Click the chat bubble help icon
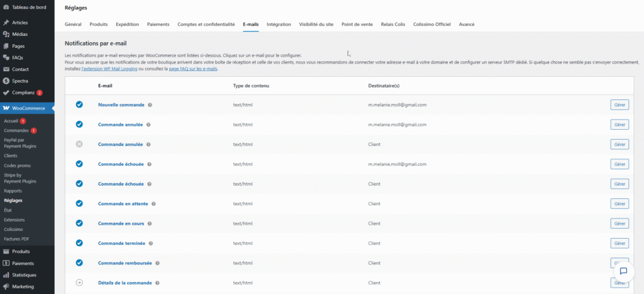Image resolution: width=644 pixels, height=294 pixels. click(623, 271)
